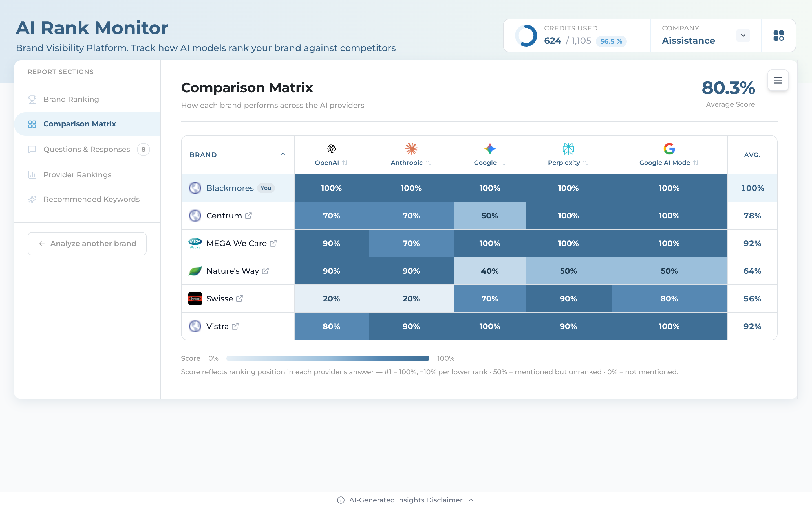Click the Swisse brand logo
The width and height of the screenshot is (812, 508).
(x=195, y=299)
